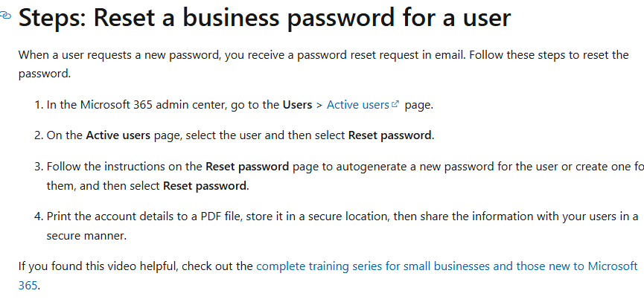Click the anchor link icon beside the heading
Screen dimensions: 644x308
tap(5, 16)
